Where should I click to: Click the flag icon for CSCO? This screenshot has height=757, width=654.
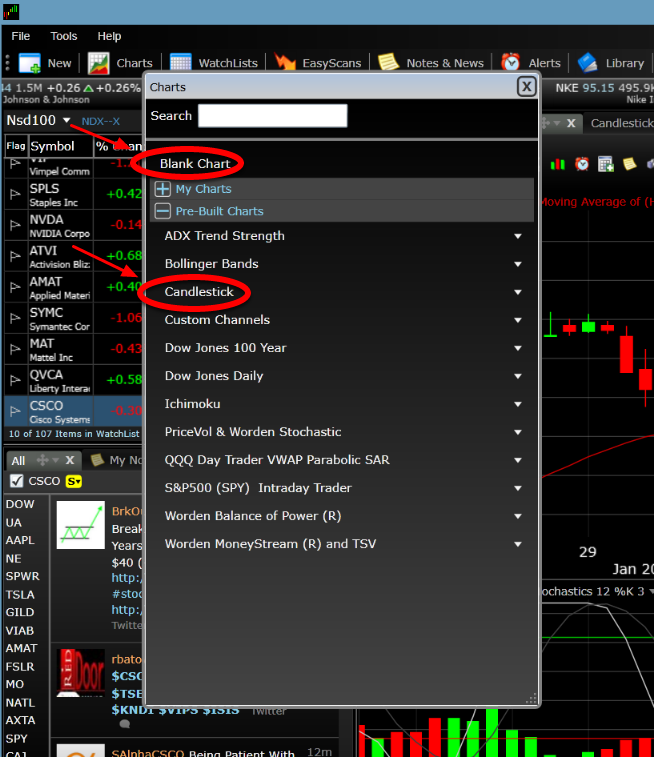15,411
